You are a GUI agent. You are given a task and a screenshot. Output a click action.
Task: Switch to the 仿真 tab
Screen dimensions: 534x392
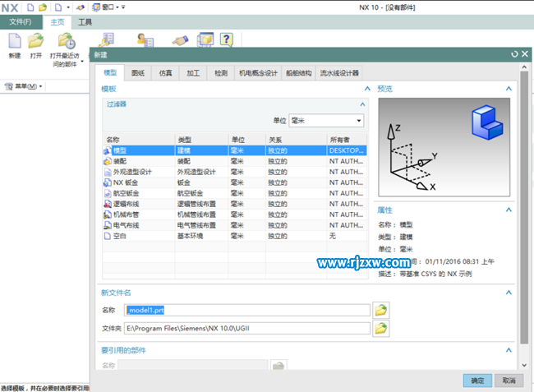[165, 73]
